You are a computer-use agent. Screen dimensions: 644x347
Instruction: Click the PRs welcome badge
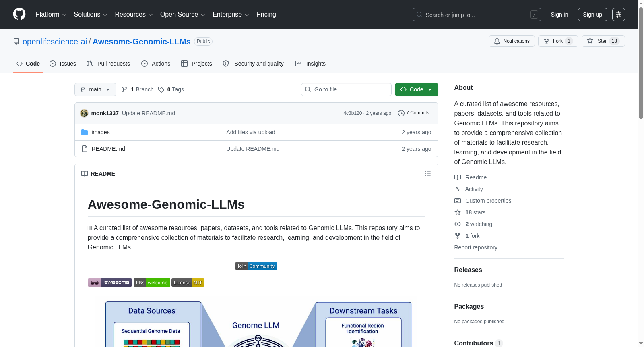[152, 283]
